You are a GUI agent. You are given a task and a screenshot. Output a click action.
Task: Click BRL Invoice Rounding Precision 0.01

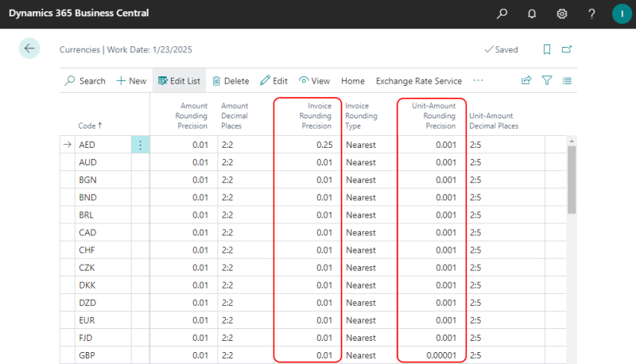pos(324,215)
